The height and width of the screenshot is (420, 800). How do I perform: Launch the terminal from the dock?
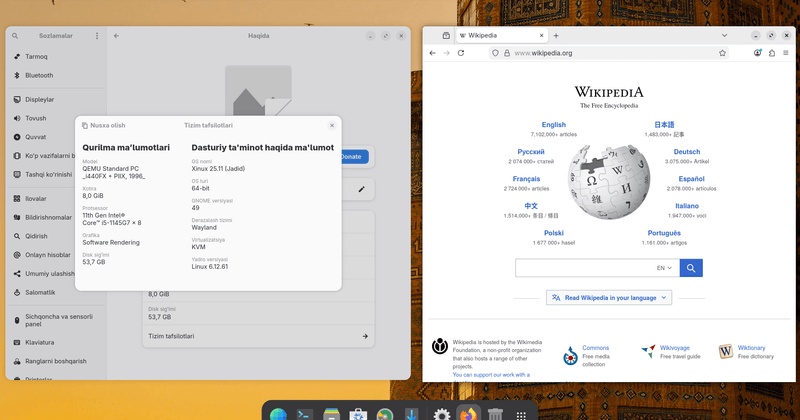[x=304, y=414]
